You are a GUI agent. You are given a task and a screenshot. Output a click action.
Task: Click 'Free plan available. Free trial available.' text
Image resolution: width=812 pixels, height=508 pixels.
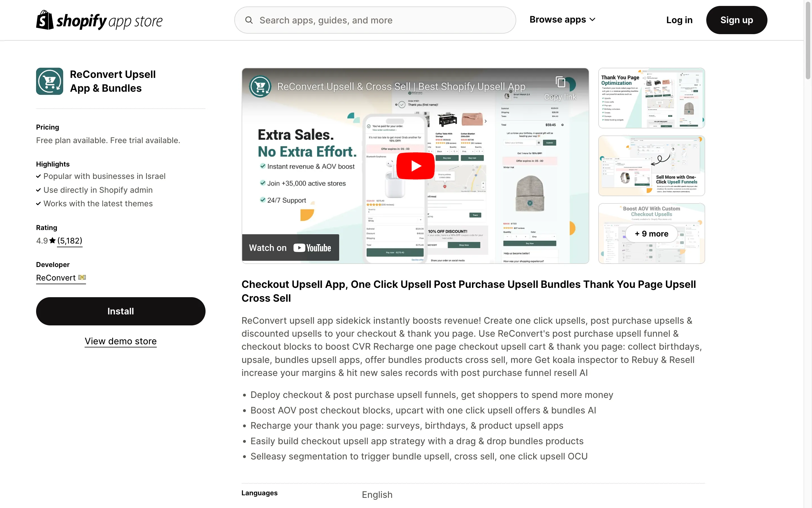coord(108,141)
